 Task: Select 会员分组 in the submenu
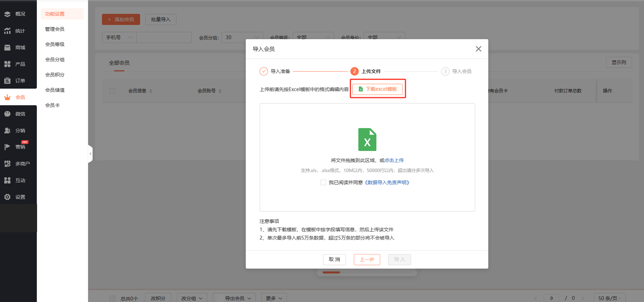coord(55,59)
